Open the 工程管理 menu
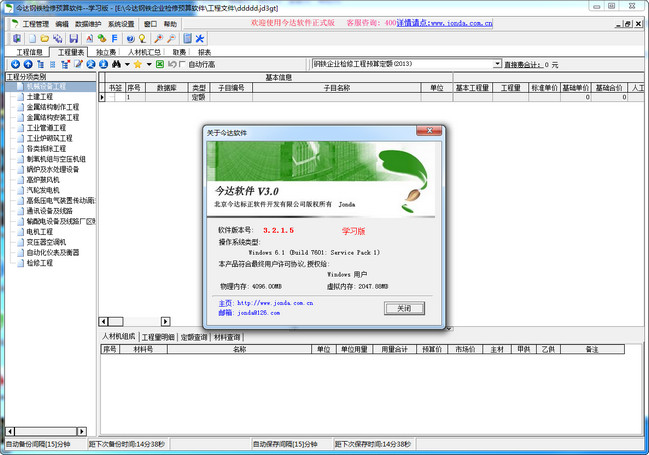Screen dimensions: 649x455 pyautogui.click(x=36, y=24)
